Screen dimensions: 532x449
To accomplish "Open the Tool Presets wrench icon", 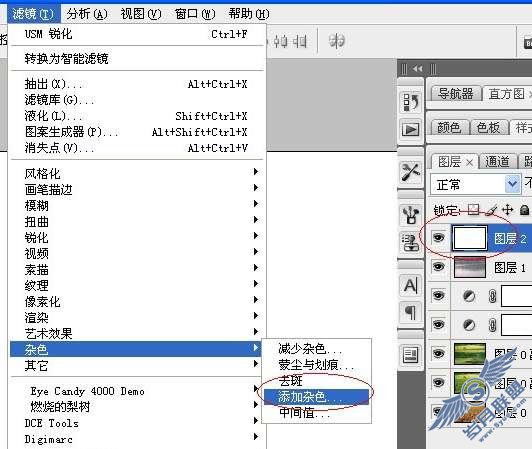I will point(411,172).
